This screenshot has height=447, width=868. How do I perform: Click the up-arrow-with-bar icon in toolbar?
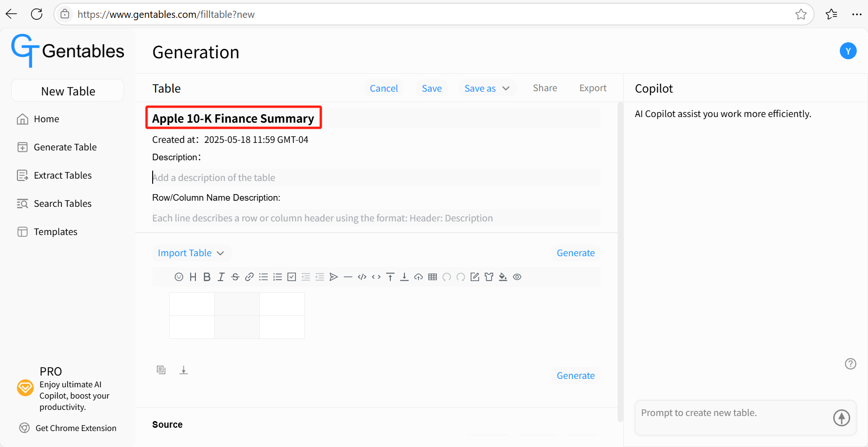pyautogui.click(x=390, y=277)
